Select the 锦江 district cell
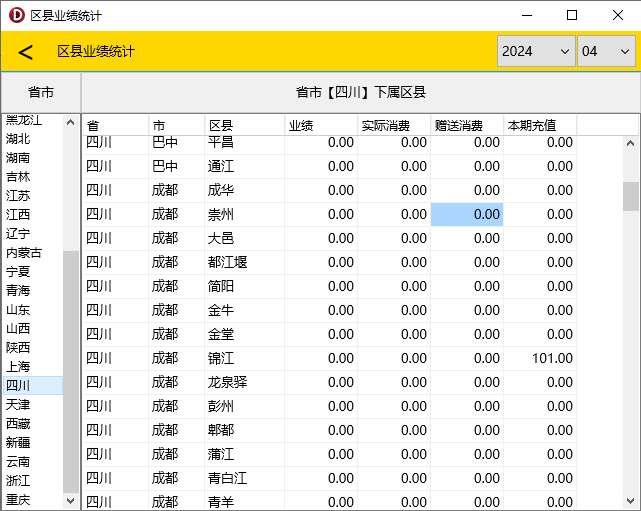 click(x=243, y=358)
